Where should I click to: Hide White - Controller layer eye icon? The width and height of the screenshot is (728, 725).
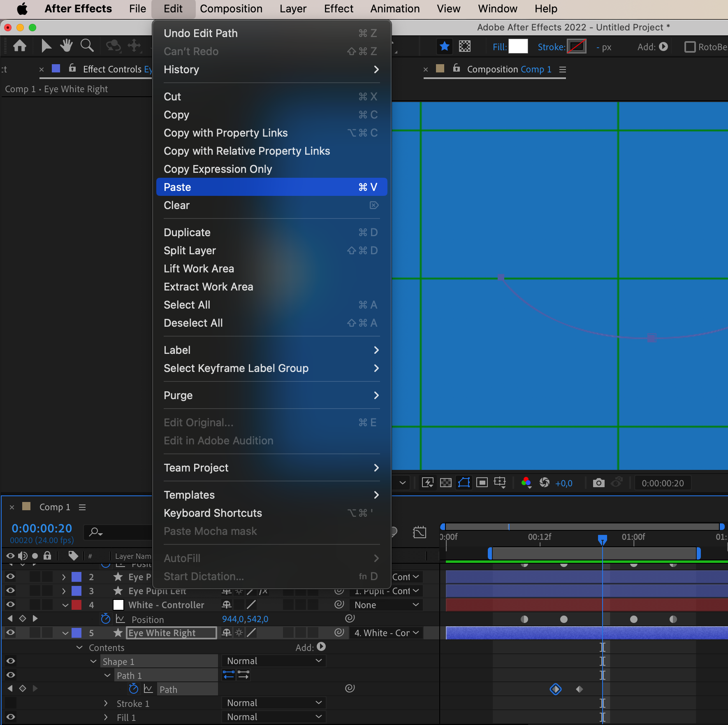click(11, 604)
